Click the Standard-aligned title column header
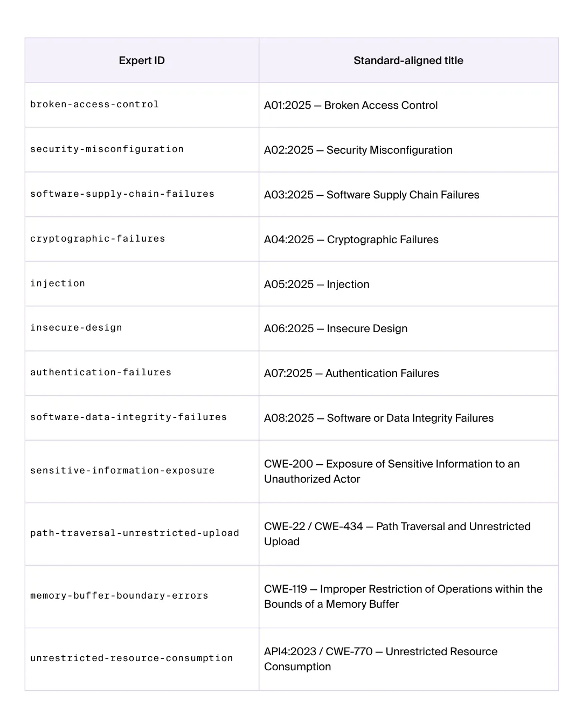Image resolution: width=582 pixels, height=728 pixels. pos(408,60)
